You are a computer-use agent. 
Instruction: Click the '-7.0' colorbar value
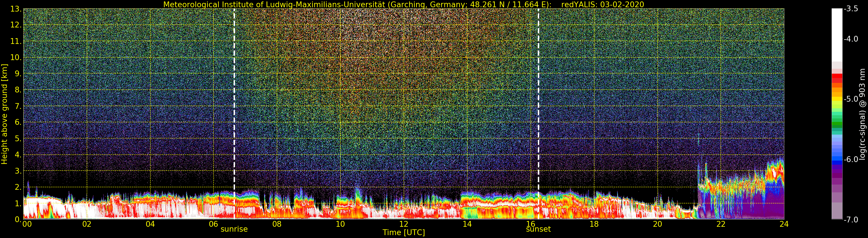click(x=851, y=220)
